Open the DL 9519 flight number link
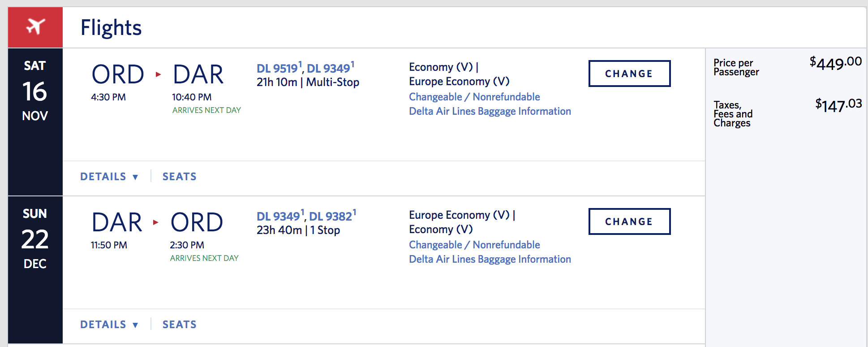868x347 pixels. [x=277, y=69]
